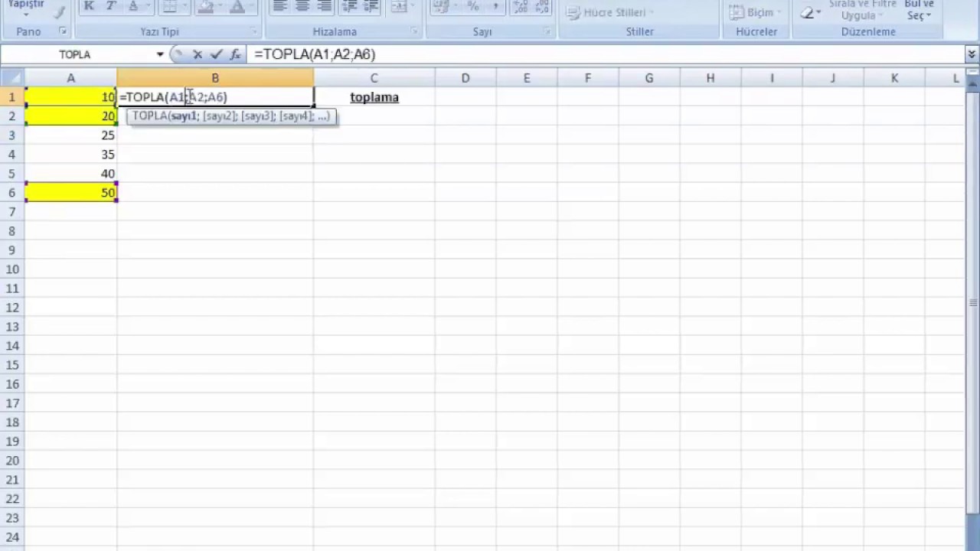This screenshot has width=980, height=551.
Task: Select column A header
Action: point(71,78)
